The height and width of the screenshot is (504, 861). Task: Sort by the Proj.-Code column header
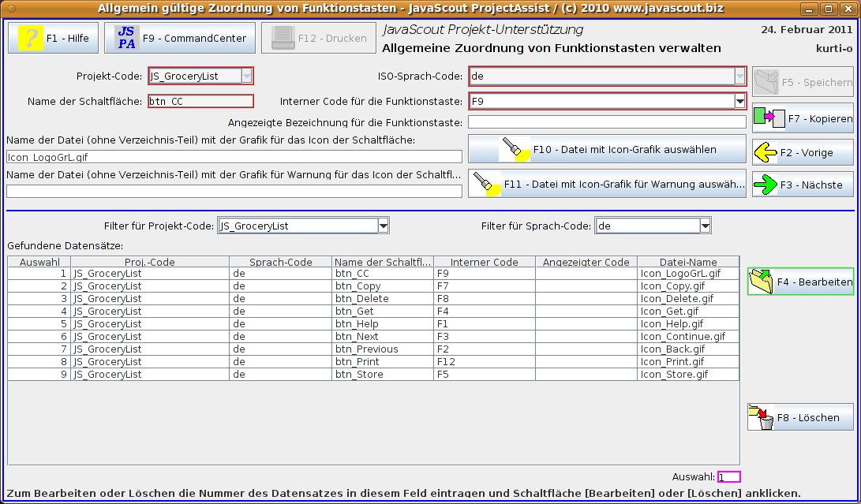[150, 262]
